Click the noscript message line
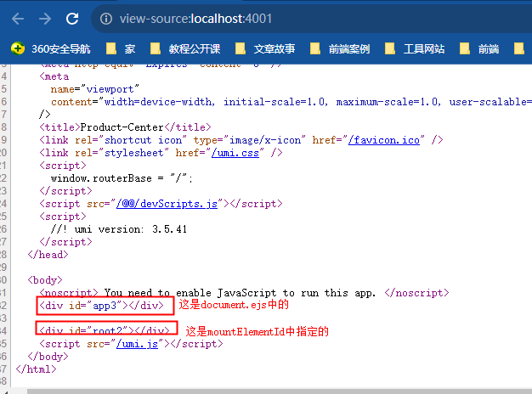The height and width of the screenshot is (394, 532). (x=244, y=293)
